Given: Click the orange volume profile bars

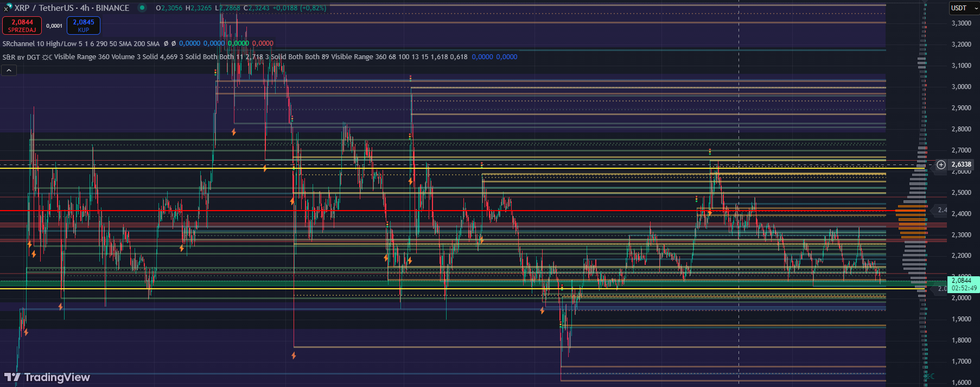Looking at the screenshot, I should coord(912,221).
